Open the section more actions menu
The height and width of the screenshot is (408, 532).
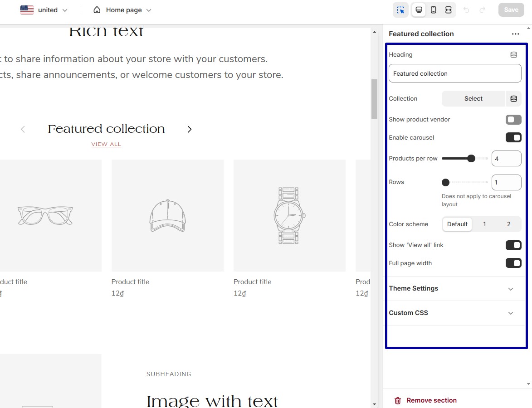515,34
